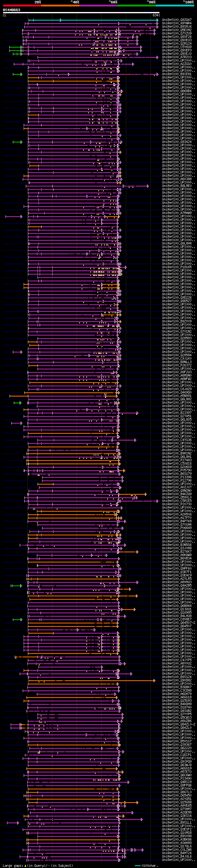Image resolution: width=197 pixels, height=868 pixels.
Task: Click the query name AV440663
Action: pos(11,10)
